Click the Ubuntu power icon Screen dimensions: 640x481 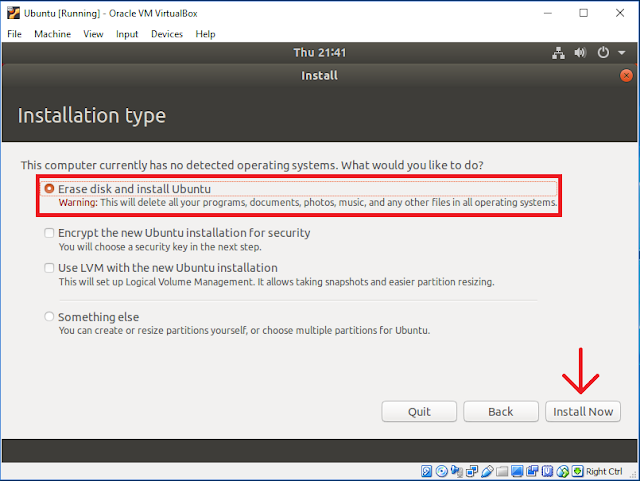point(603,53)
